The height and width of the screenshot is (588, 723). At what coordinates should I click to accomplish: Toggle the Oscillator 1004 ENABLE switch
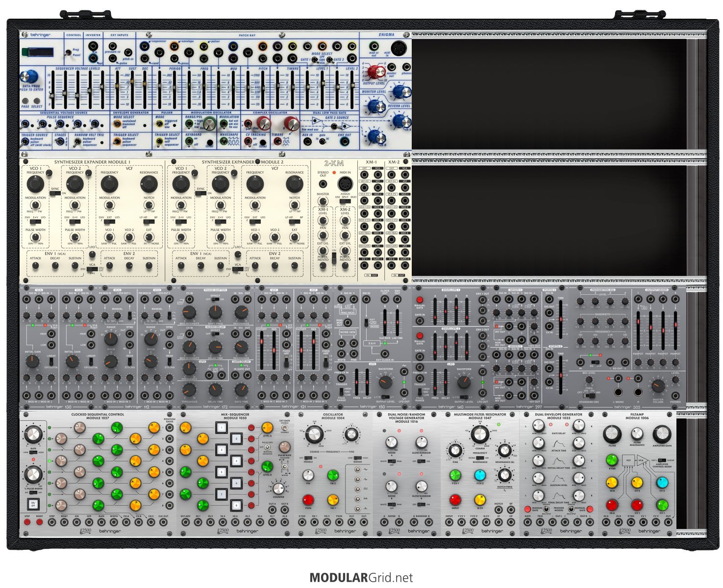308,458
